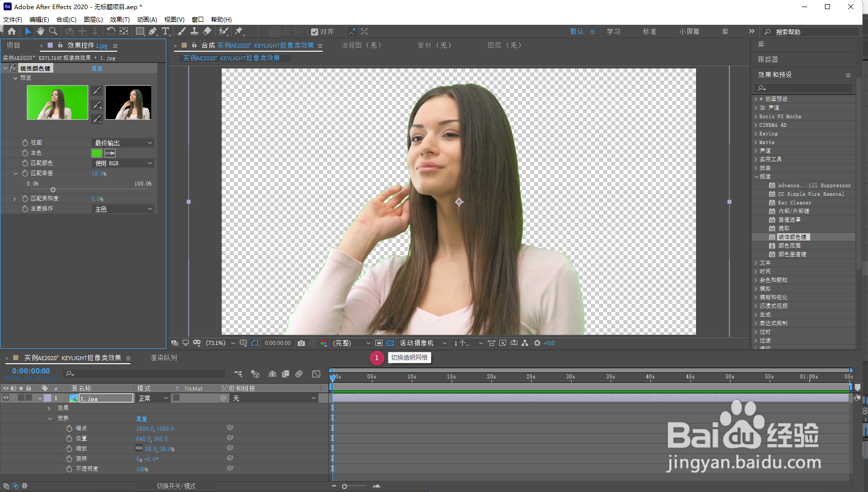Screen dimensions: 868x492
Task: Toggle stopwatch for 匹配容差
Action: tap(25, 173)
